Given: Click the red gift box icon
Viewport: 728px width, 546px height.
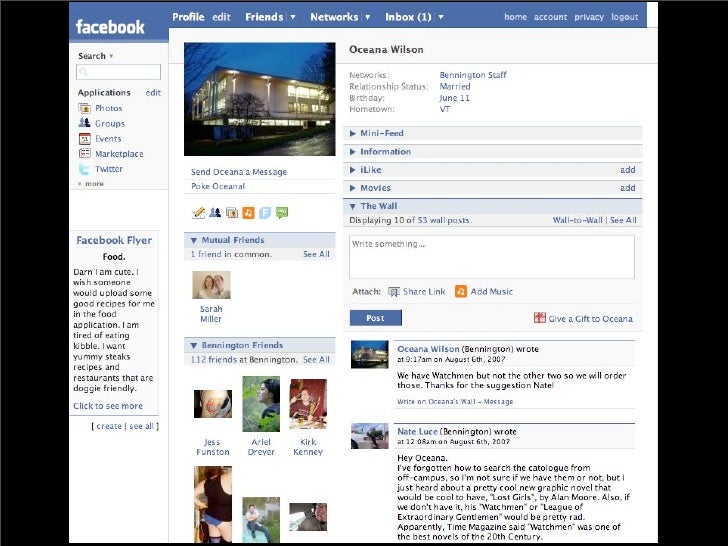Looking at the screenshot, I should (x=540, y=318).
